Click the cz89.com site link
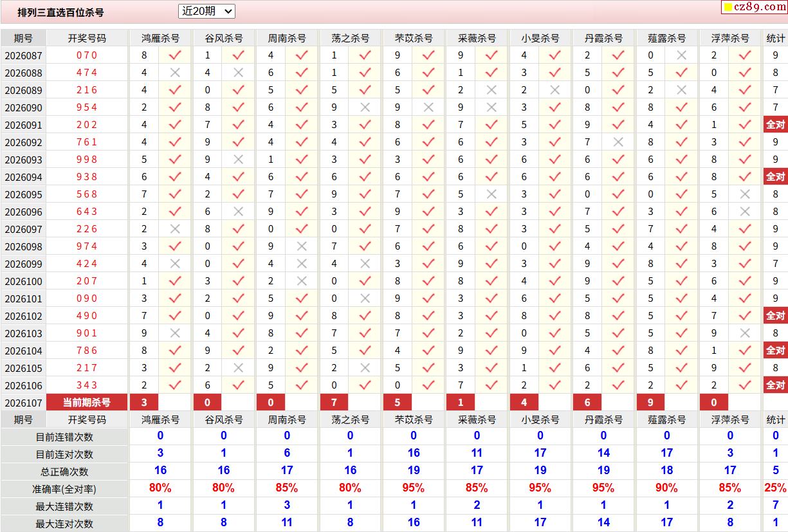The width and height of the screenshot is (788, 532). [759, 7]
